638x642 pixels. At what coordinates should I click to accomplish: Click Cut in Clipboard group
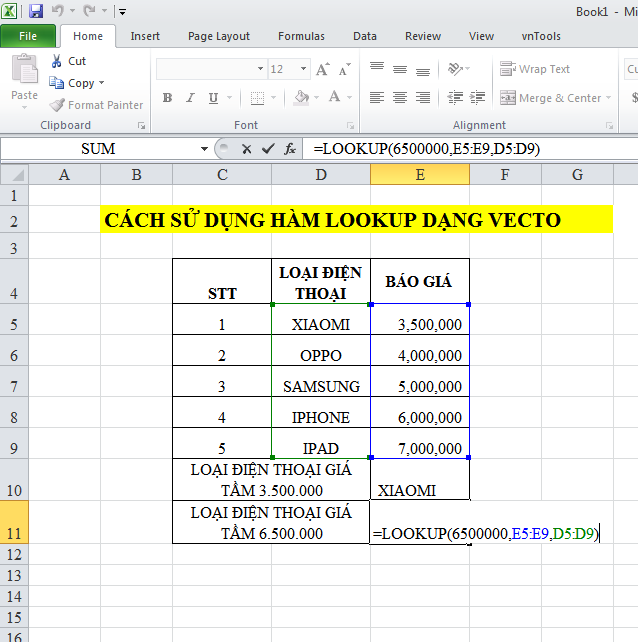[68, 61]
